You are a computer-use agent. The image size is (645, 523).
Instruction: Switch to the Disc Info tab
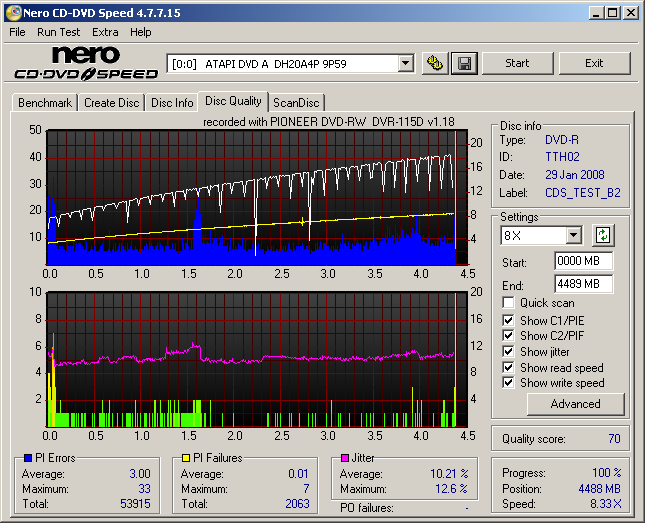tap(172, 102)
